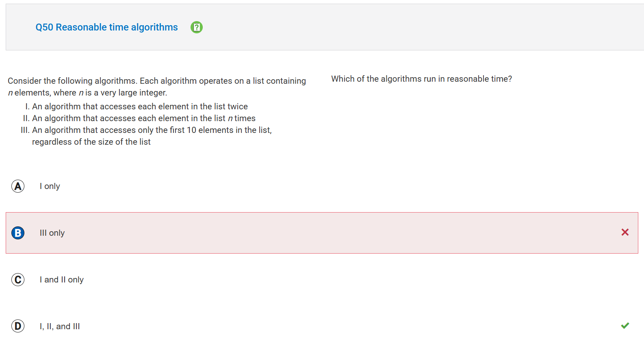Select answer choice D circle

(18, 326)
